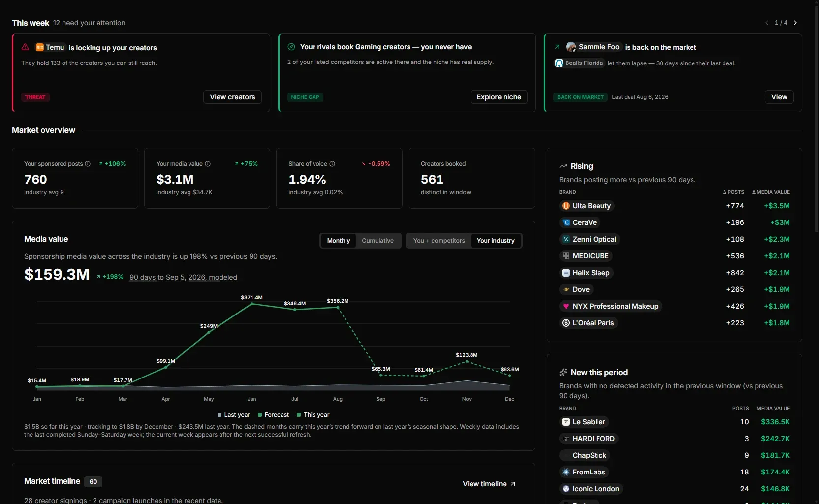Click the Ulta Beauty logo icon
This screenshot has height=504, width=819.
566,206
